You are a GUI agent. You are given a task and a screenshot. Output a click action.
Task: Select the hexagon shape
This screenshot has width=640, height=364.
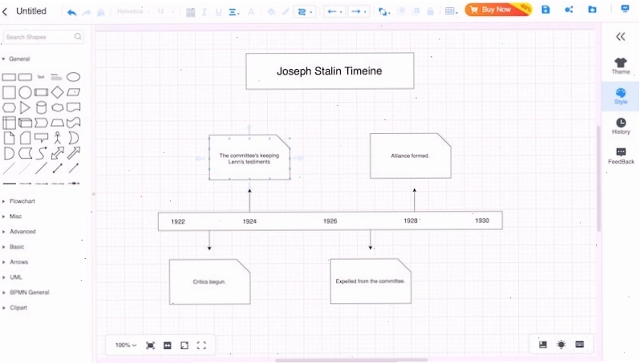(x=9, y=107)
